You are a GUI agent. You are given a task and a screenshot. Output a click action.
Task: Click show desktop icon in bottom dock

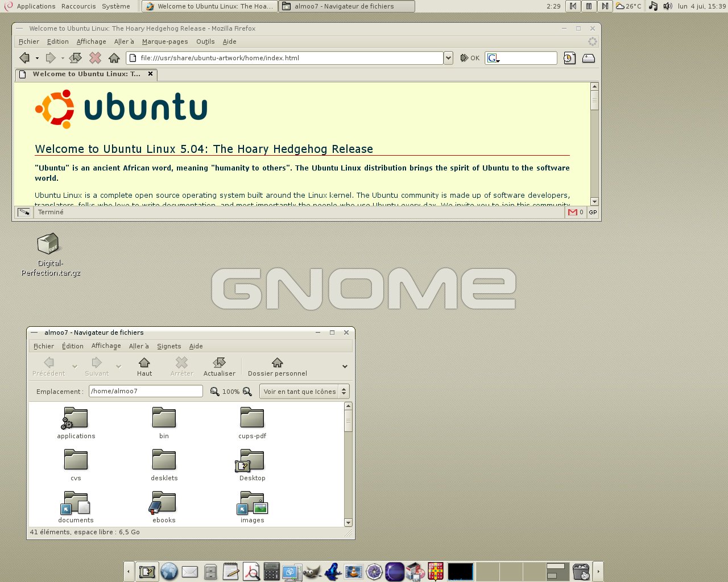[x=147, y=571]
